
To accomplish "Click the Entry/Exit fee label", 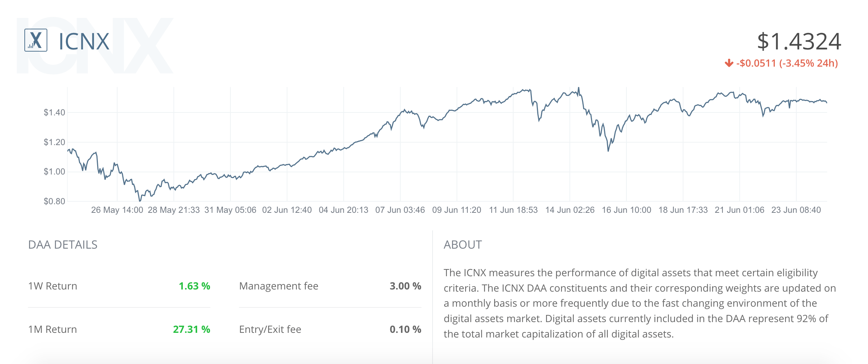I will (x=270, y=329).
